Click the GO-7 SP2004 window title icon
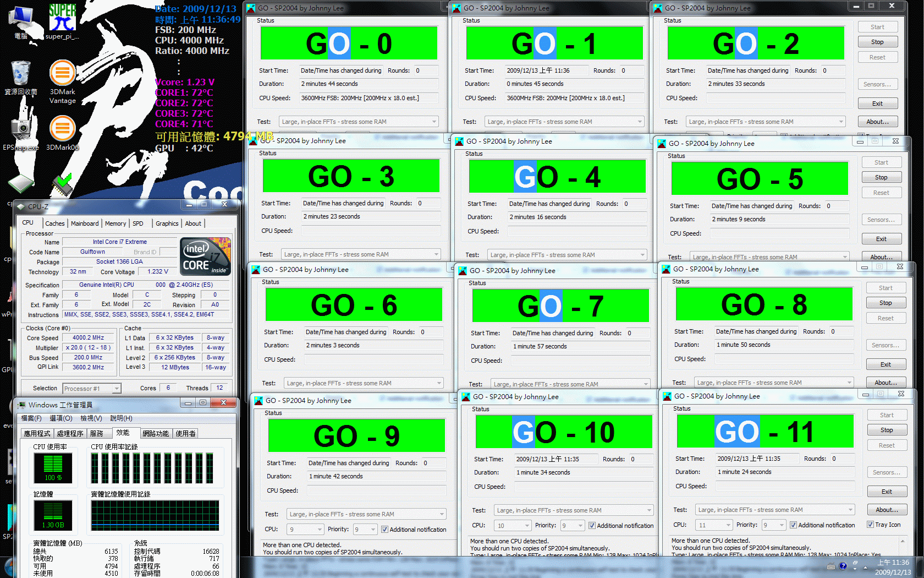 coord(463,271)
